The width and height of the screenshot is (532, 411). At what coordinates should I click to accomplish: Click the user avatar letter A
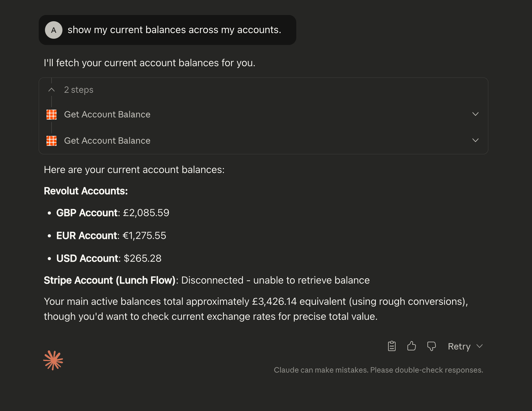click(54, 30)
